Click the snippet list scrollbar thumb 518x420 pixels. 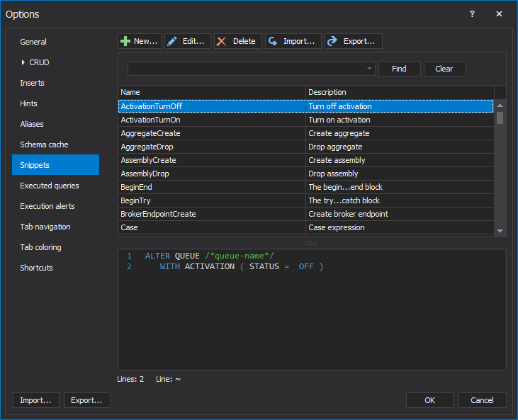click(x=500, y=118)
